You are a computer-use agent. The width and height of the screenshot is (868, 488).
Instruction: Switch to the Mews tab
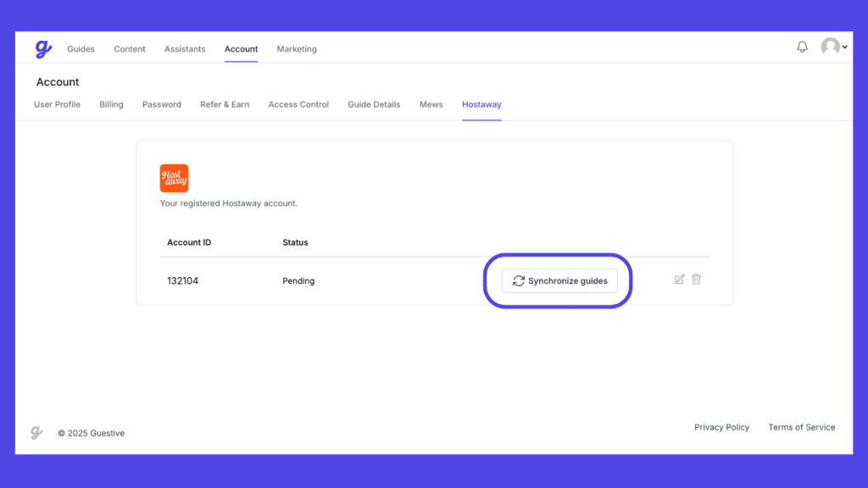pyautogui.click(x=431, y=104)
